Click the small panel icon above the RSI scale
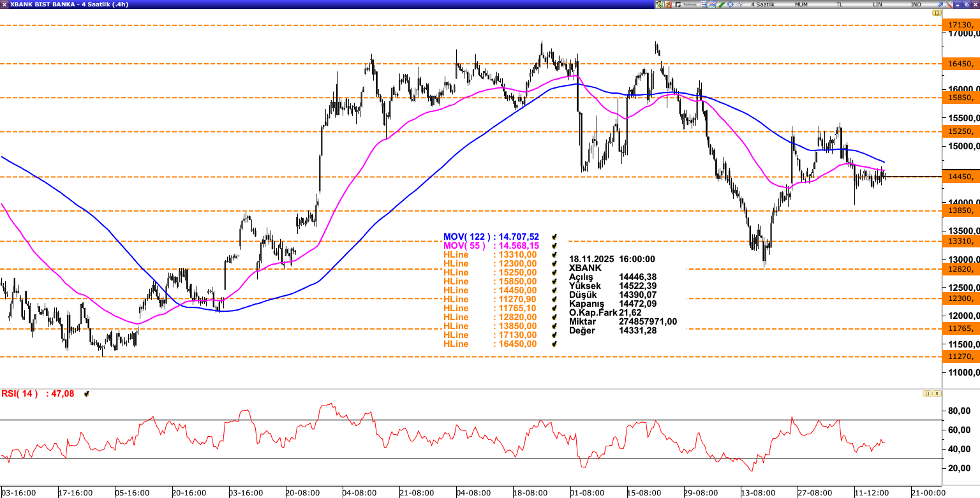This screenshot has height=498, width=980. tap(927, 393)
